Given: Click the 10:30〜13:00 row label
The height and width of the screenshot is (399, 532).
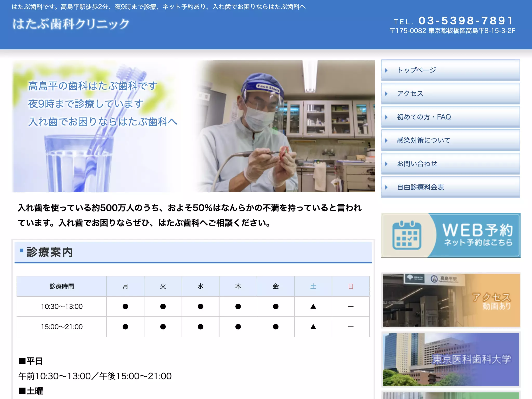Looking at the screenshot, I should tap(62, 307).
